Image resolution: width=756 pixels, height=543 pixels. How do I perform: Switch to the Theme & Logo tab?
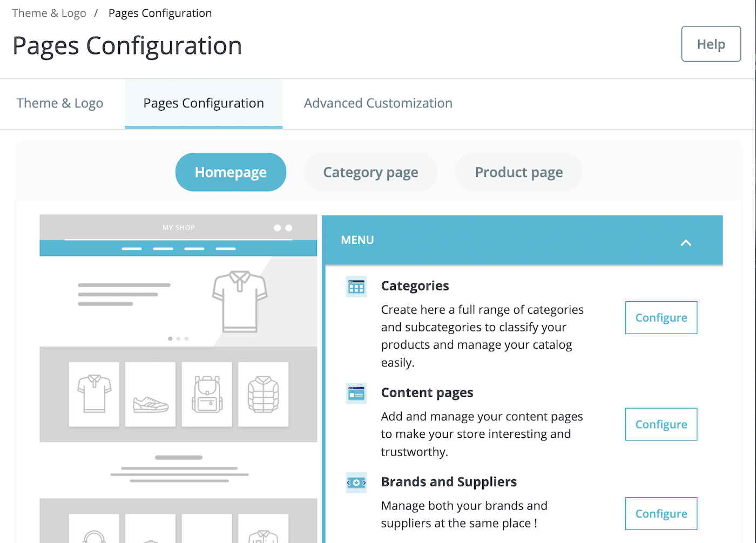click(x=60, y=103)
